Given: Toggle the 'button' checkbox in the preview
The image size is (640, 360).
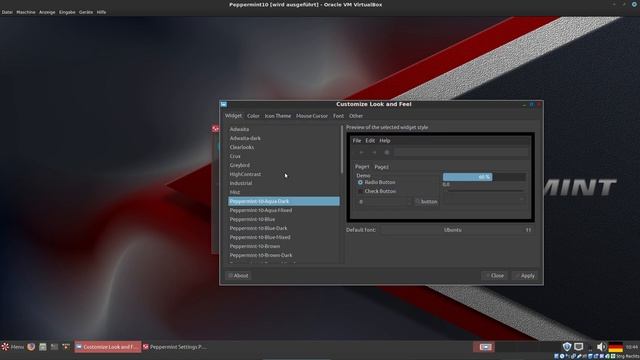Looking at the screenshot, I should click(426, 202).
